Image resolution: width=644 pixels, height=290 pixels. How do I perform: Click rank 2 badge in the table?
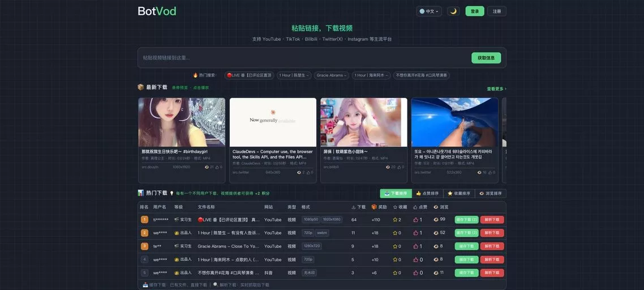(x=144, y=233)
